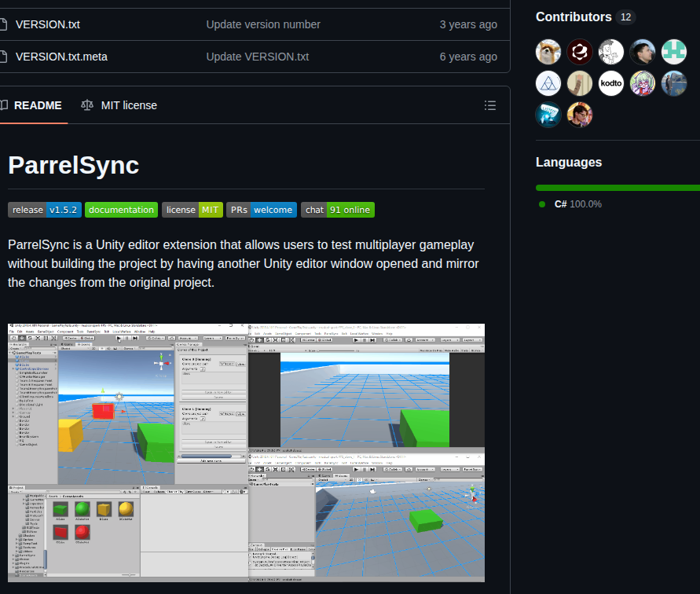Open the dark red swirl avatar contributor
Screen dimensions: 700x594
(x=580, y=52)
